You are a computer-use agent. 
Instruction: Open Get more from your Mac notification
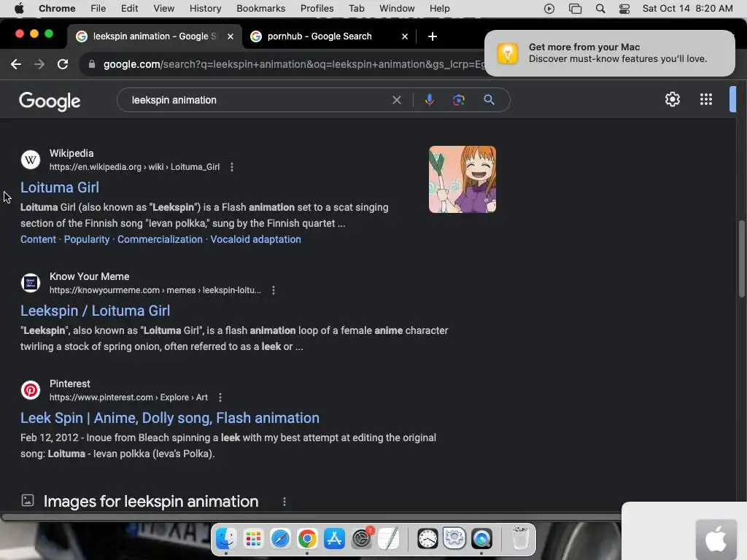click(x=609, y=52)
